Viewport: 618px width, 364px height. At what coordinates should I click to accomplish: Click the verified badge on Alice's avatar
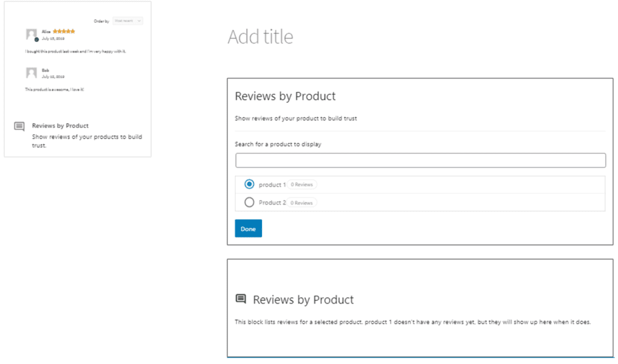pyautogui.click(x=36, y=39)
